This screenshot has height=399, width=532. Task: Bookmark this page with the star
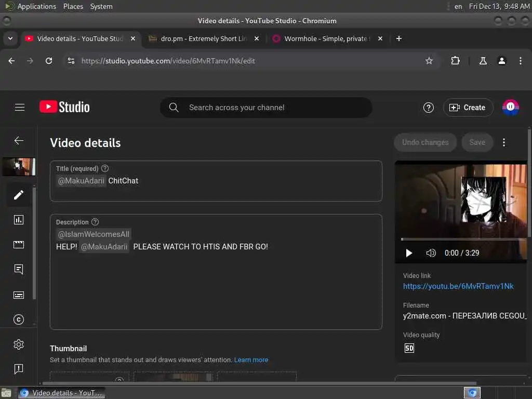pyautogui.click(x=429, y=61)
